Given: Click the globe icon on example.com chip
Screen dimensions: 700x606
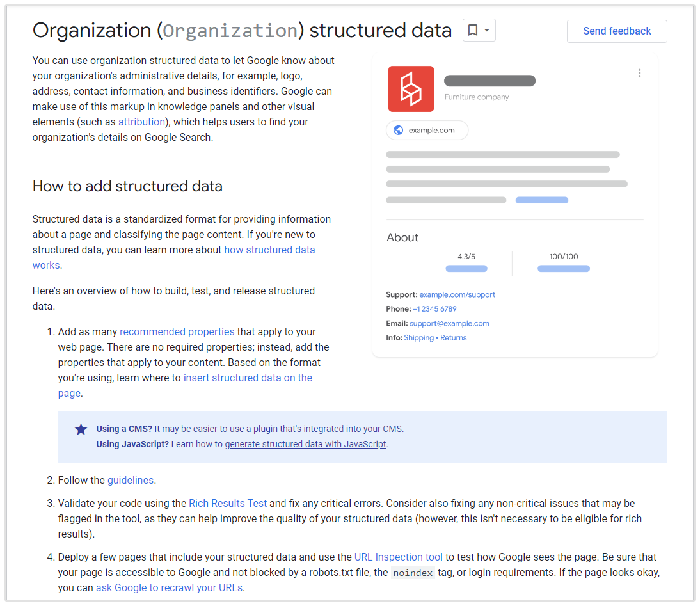Looking at the screenshot, I should [399, 131].
